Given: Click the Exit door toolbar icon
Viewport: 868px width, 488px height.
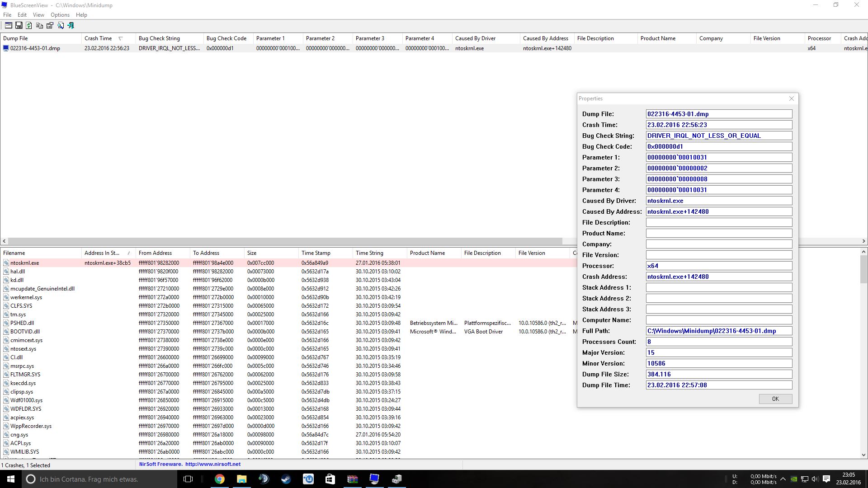Looking at the screenshot, I should (71, 26).
